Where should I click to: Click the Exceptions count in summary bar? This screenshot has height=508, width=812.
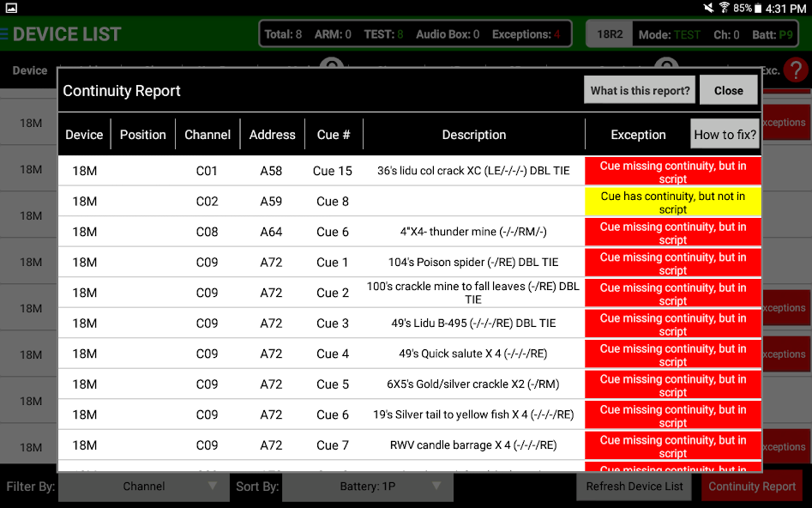click(526, 34)
